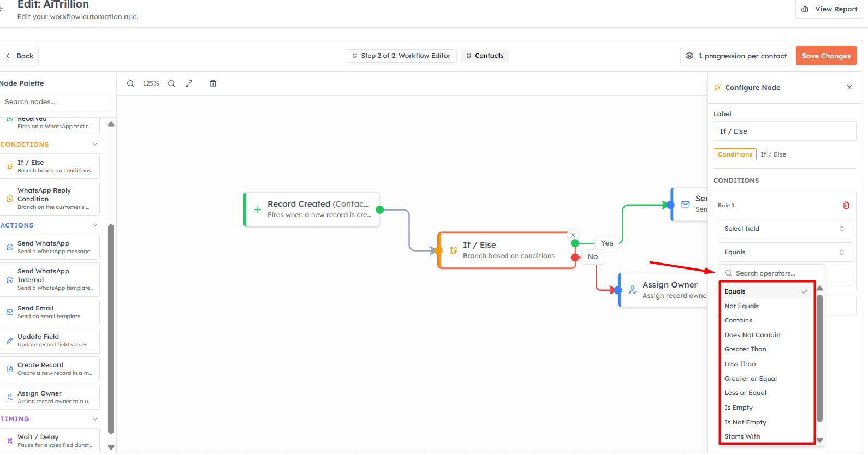Open the Select field dropdown
Image resolution: width=868 pixels, height=455 pixels.
tap(784, 229)
